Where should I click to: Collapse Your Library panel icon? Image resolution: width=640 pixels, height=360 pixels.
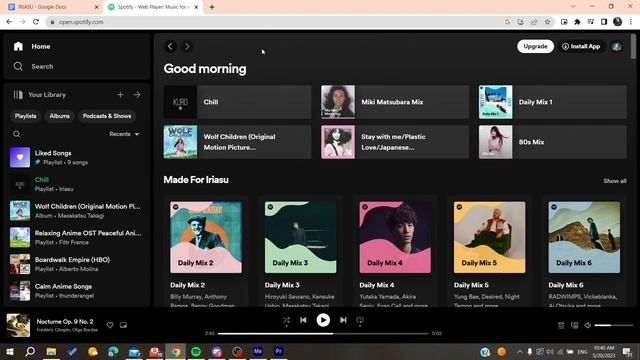[x=18, y=95]
